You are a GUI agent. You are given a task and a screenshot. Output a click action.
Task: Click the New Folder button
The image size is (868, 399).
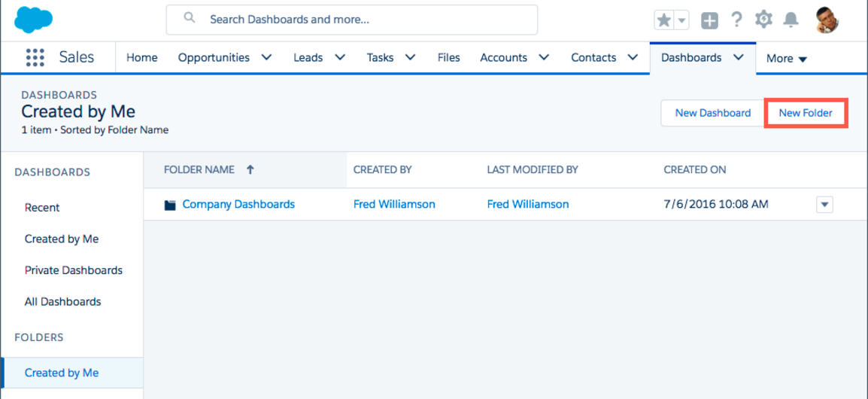click(805, 113)
